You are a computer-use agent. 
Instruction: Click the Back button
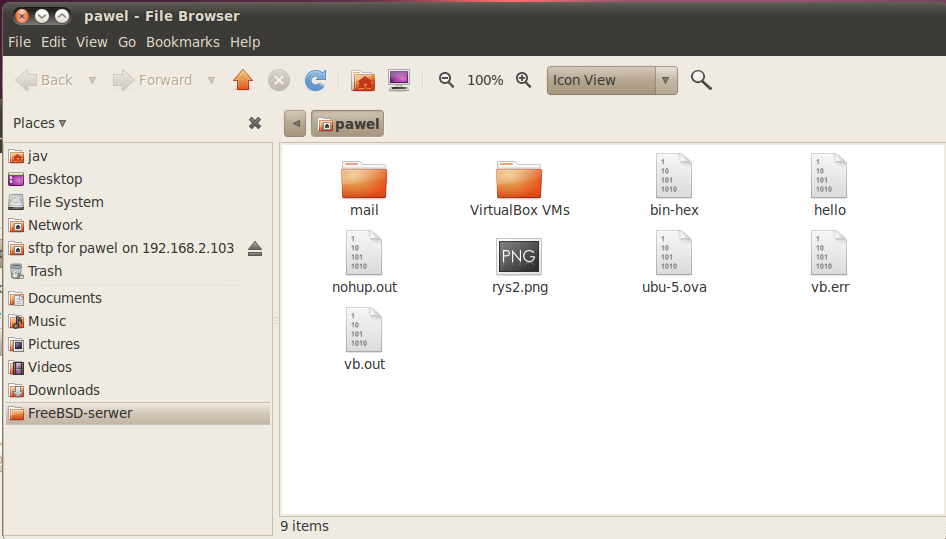tap(45, 80)
